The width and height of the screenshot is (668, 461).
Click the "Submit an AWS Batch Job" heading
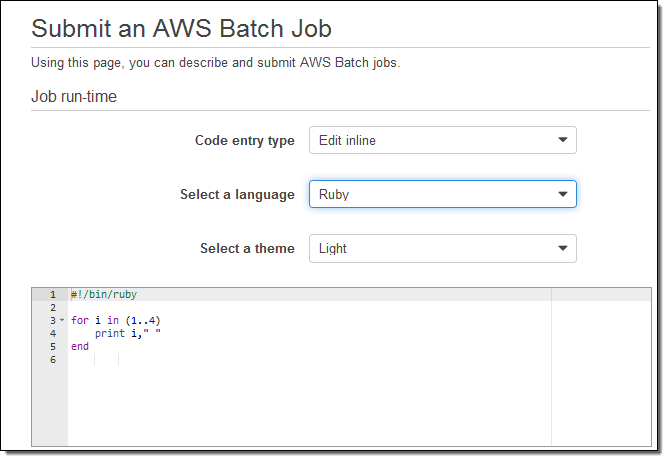click(x=181, y=28)
